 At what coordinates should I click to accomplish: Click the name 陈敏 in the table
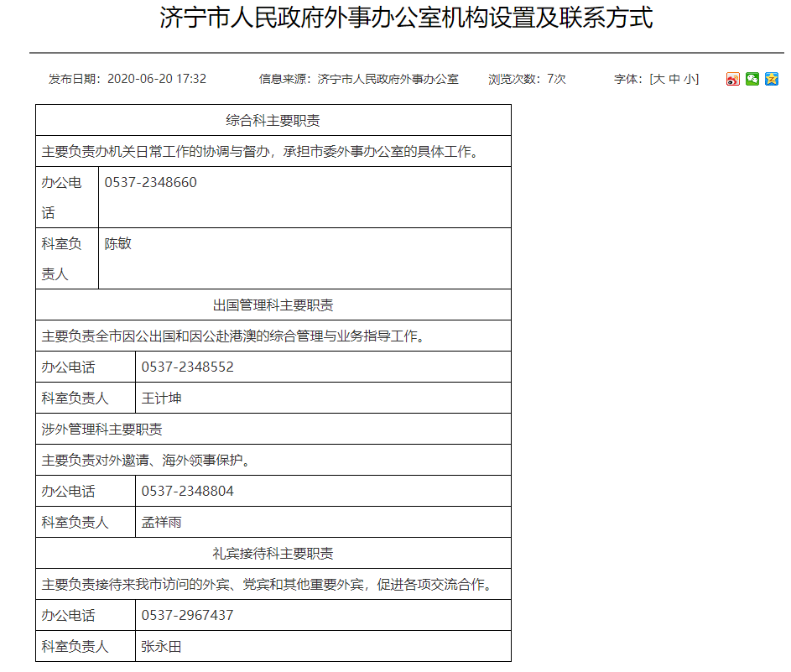click(x=118, y=244)
